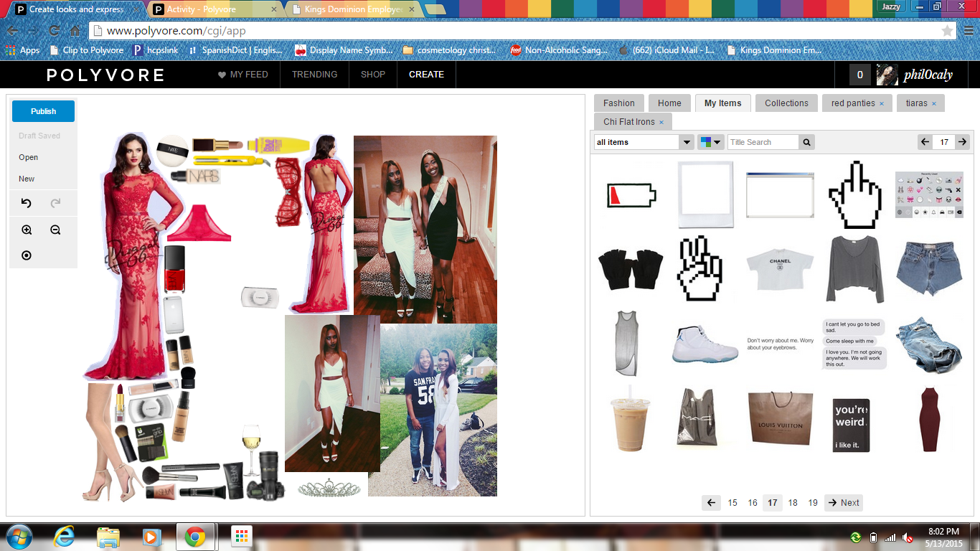Go to next items page arrow at top

[x=962, y=142]
